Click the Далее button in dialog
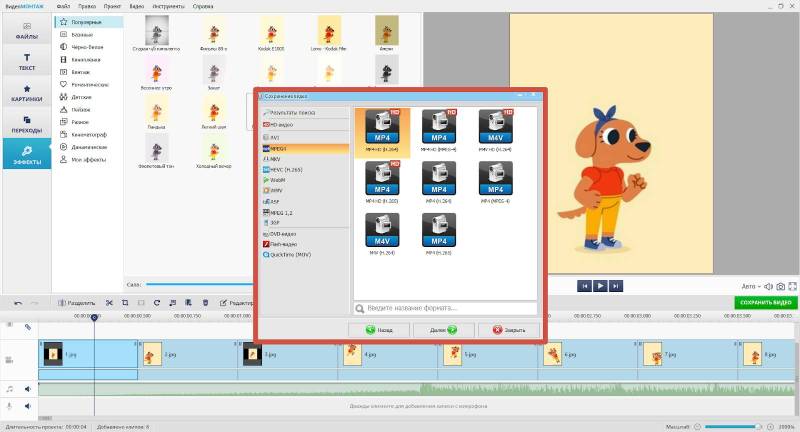Viewport: 800px width, 432px height. click(443, 330)
